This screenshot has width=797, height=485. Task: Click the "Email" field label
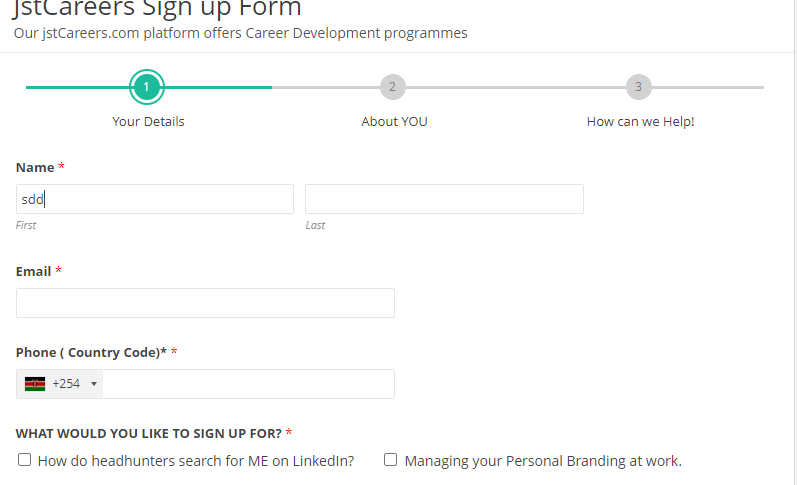click(x=33, y=271)
